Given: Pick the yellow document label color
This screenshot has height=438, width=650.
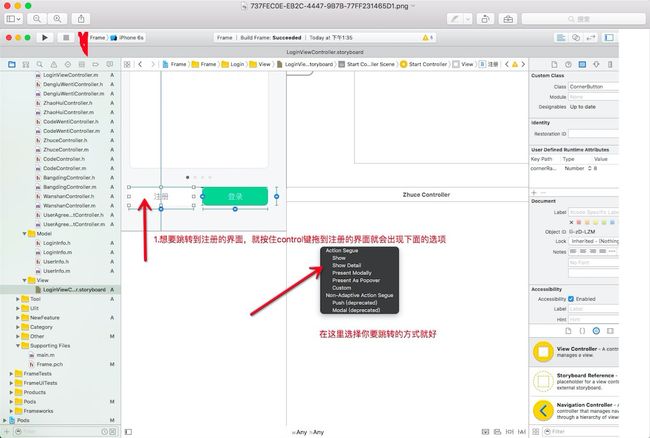Looking at the screenshot, I should 595,222.
